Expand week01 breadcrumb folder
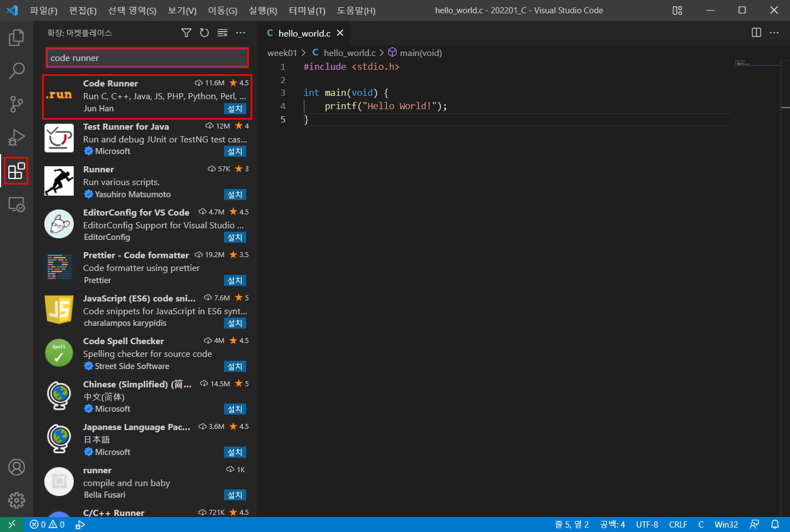 (x=282, y=53)
